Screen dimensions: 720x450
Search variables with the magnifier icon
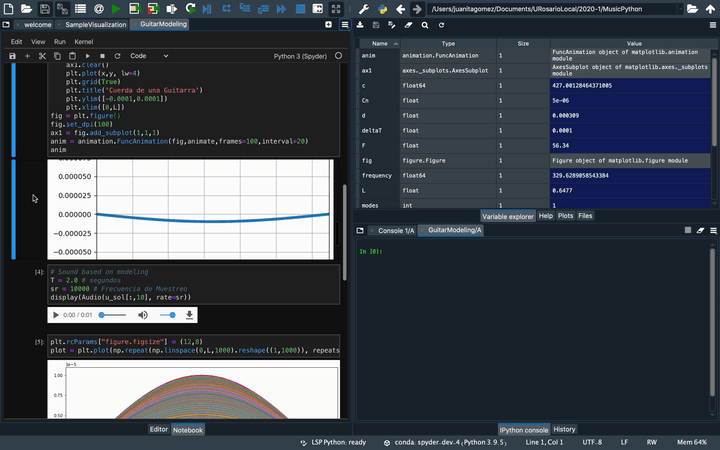(x=424, y=25)
